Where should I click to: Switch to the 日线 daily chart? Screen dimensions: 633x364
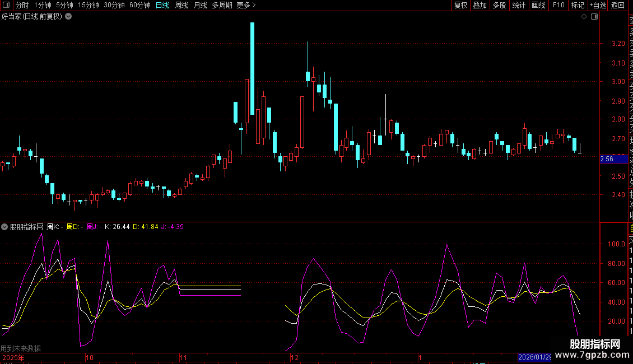pyautogui.click(x=162, y=5)
